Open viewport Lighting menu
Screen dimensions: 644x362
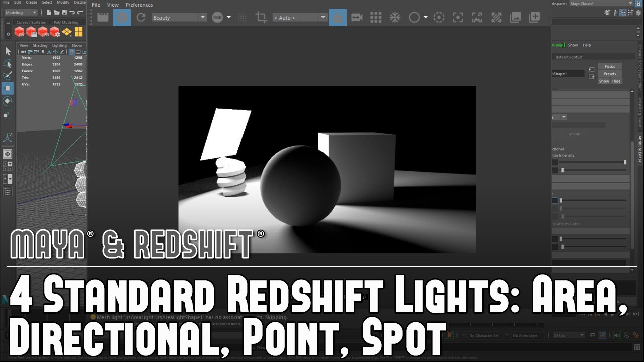[x=59, y=45]
